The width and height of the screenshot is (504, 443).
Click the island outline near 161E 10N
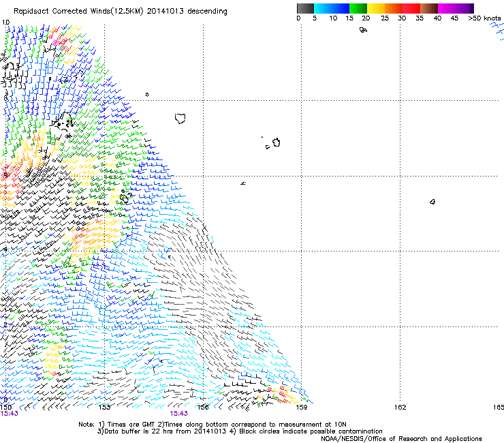pos(363,30)
